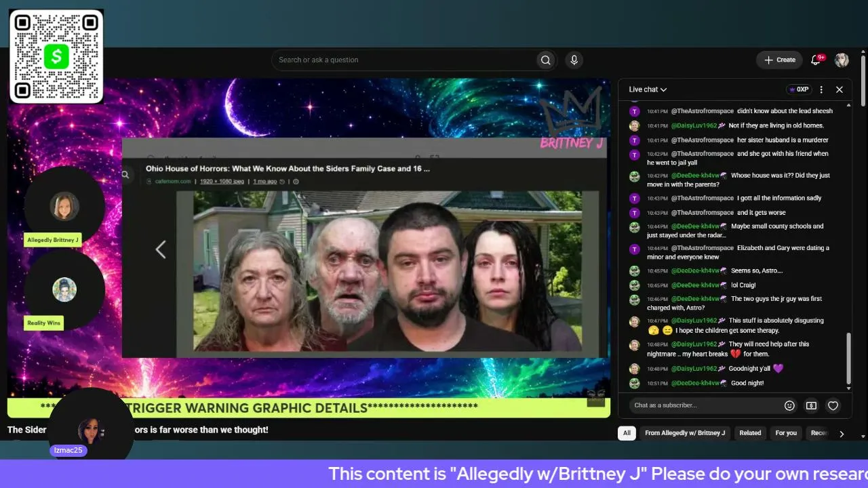Image resolution: width=868 pixels, height=488 pixels.
Task: Click the Create button
Action: pyautogui.click(x=780, y=60)
